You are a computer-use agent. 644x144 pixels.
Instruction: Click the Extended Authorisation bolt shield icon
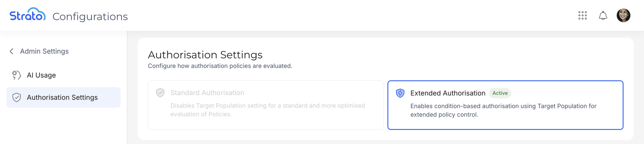400,93
